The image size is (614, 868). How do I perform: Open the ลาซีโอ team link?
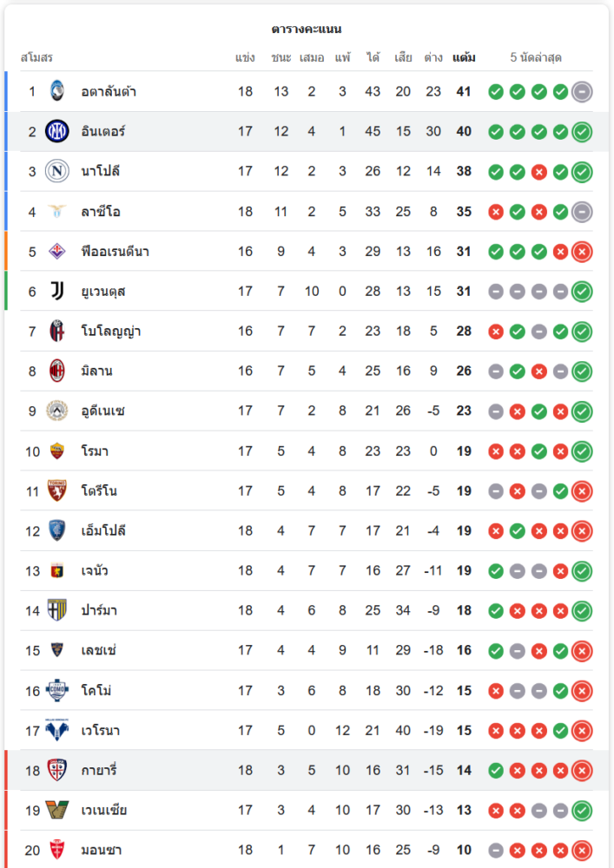(101, 211)
